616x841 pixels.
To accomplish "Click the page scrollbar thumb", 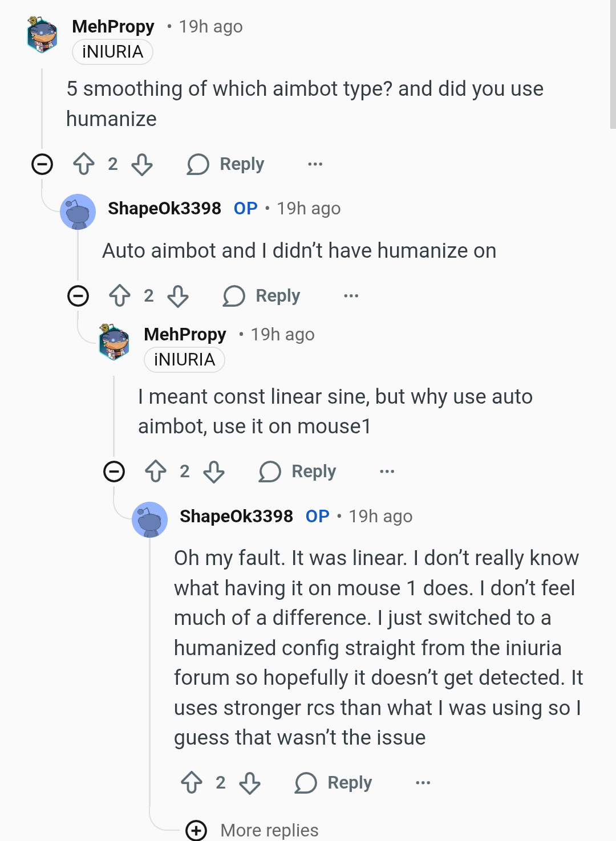I will [x=613, y=63].
